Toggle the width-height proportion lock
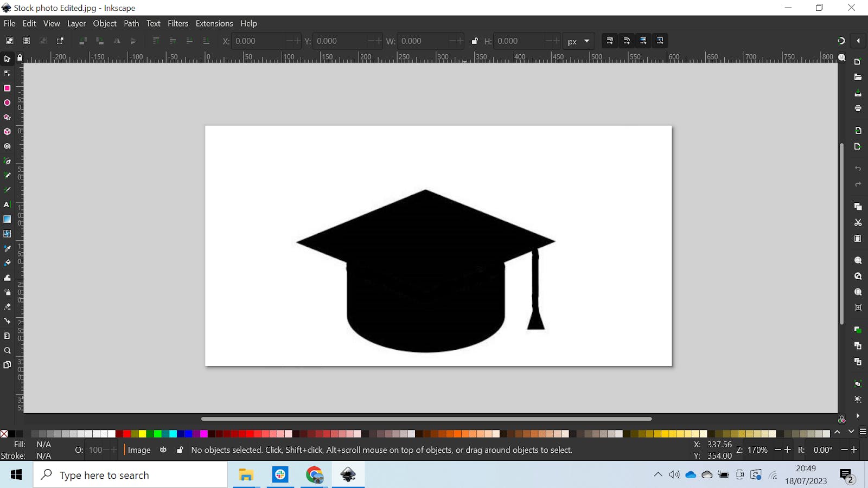 (475, 41)
